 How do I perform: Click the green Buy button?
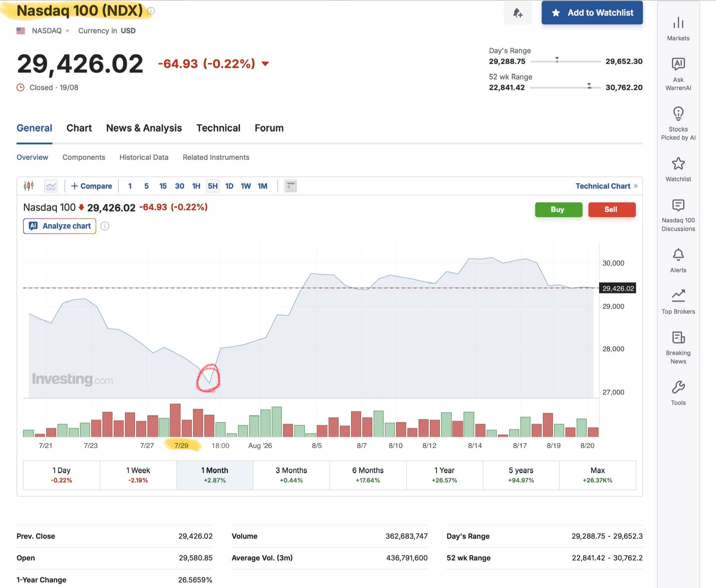point(559,210)
